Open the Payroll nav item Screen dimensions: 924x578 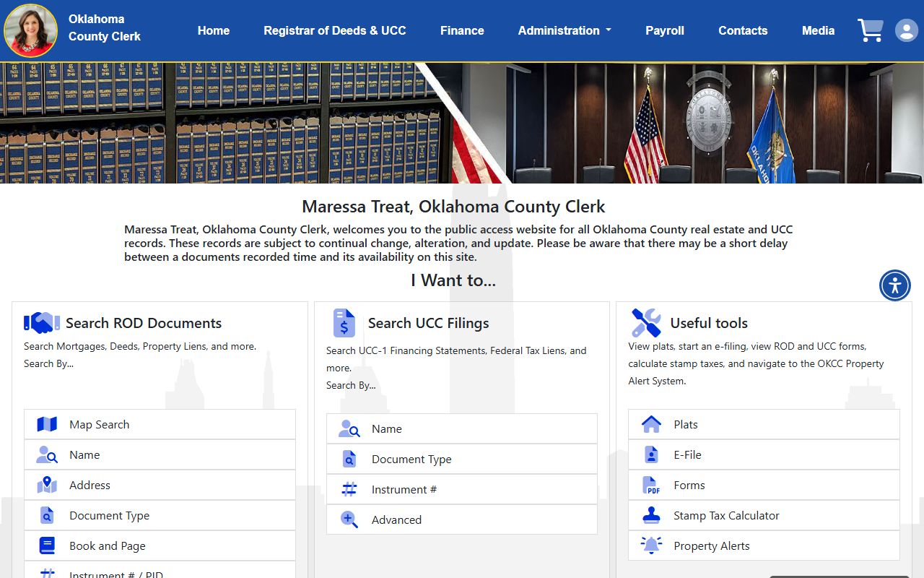tap(665, 30)
